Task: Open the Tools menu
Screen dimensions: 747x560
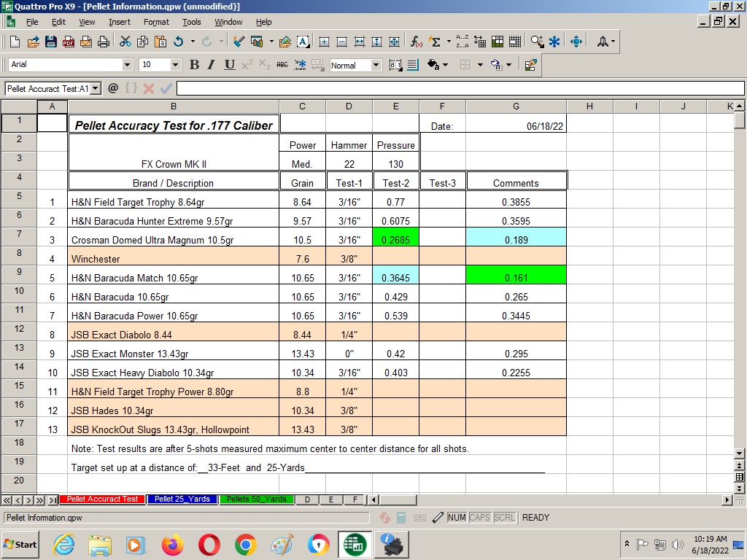Action: tap(192, 22)
